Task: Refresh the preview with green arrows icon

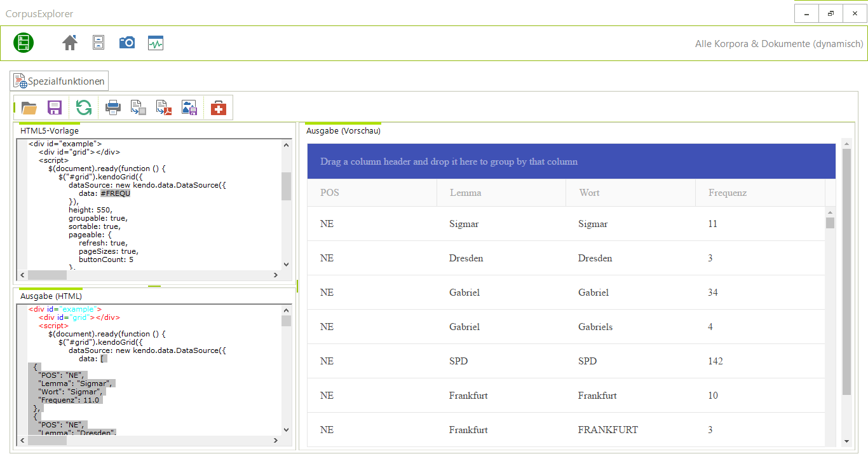Action: (x=84, y=107)
